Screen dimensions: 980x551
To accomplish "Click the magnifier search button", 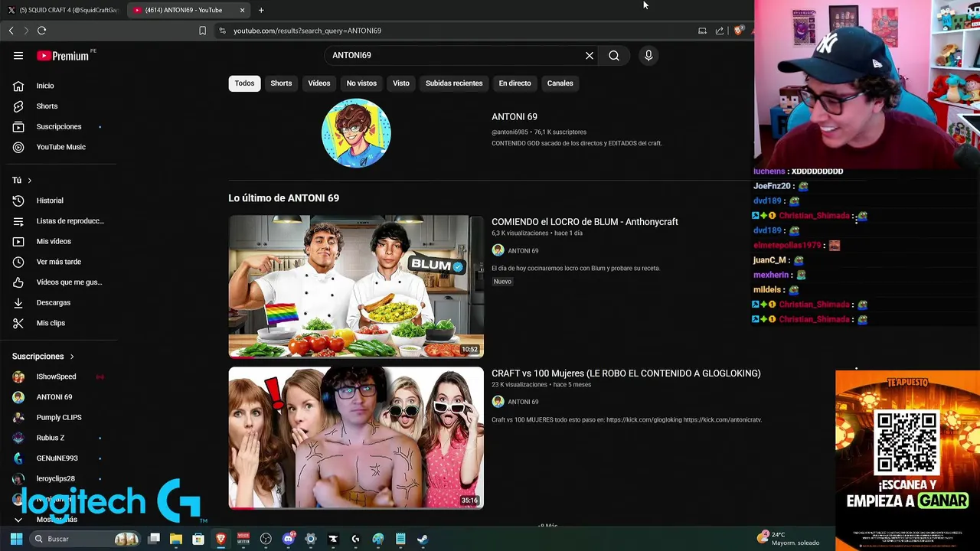I will click(x=614, y=55).
